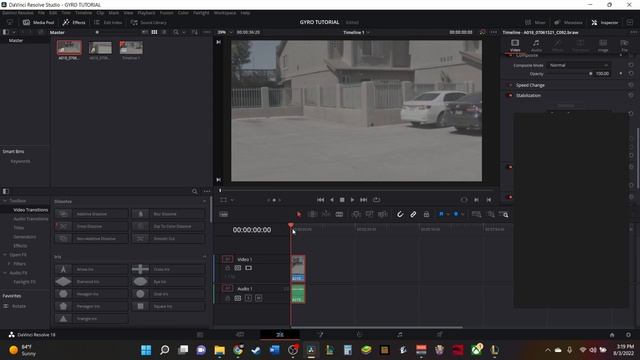Open Timeline 1 name dropdown
Screen dimensions: 640x360
pyautogui.click(x=356, y=32)
